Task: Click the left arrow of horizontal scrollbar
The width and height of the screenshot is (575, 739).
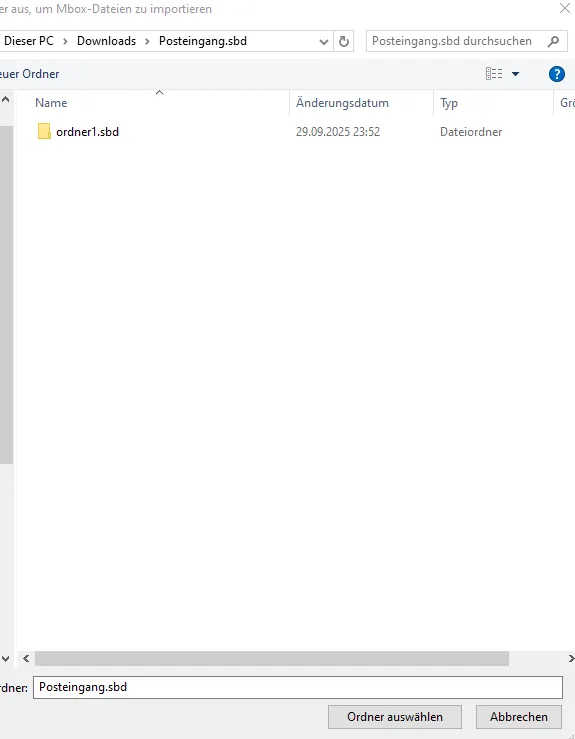Action: pos(26,658)
